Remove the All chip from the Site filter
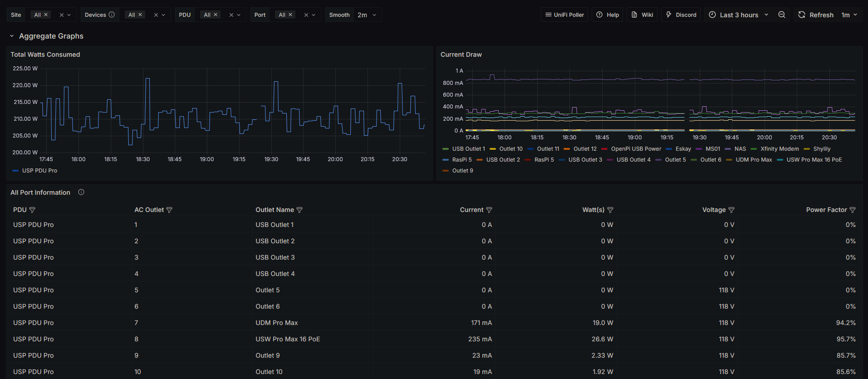The height and width of the screenshot is (379, 868). [x=46, y=15]
